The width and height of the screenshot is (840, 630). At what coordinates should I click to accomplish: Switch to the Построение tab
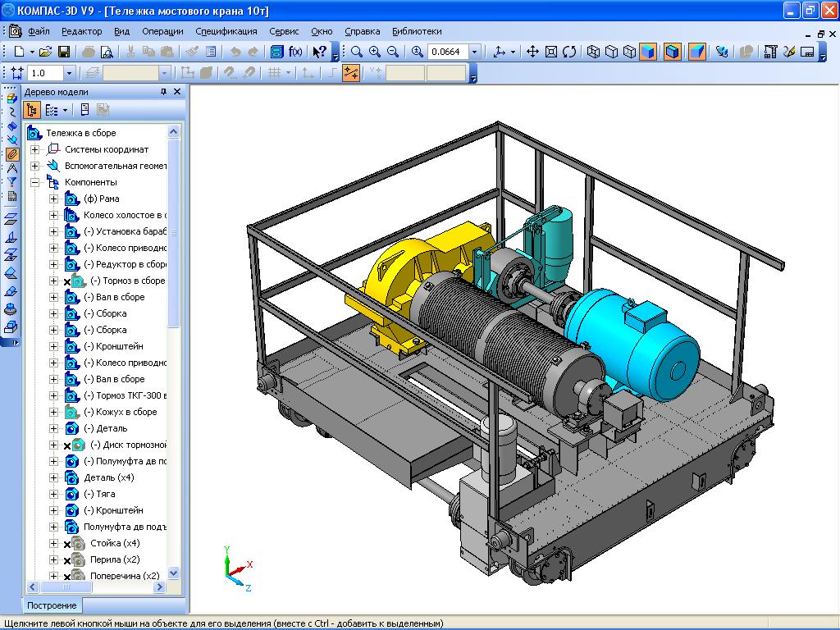(52, 605)
